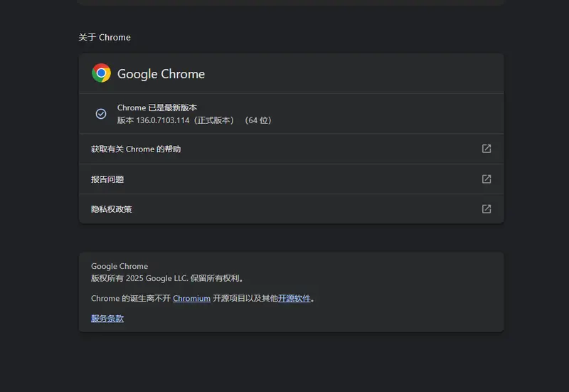Open 获取有关 Chrome 的帮助 row
Image resolution: width=569 pixels, height=392 pixels.
click(291, 149)
